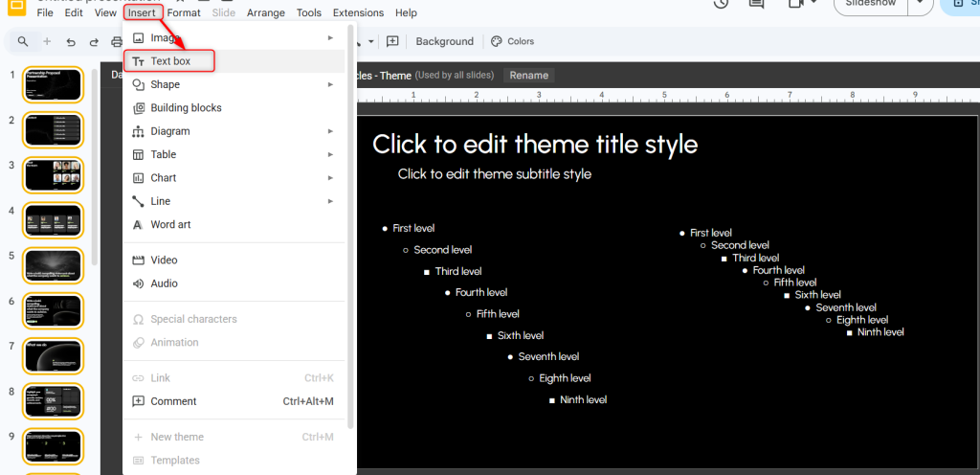Insert Video from the menu

pyautogui.click(x=164, y=260)
